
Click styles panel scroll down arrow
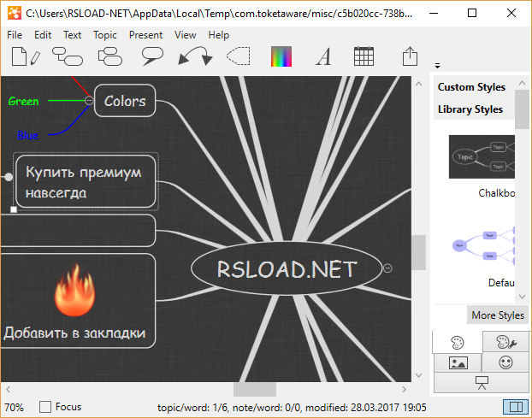522,297
